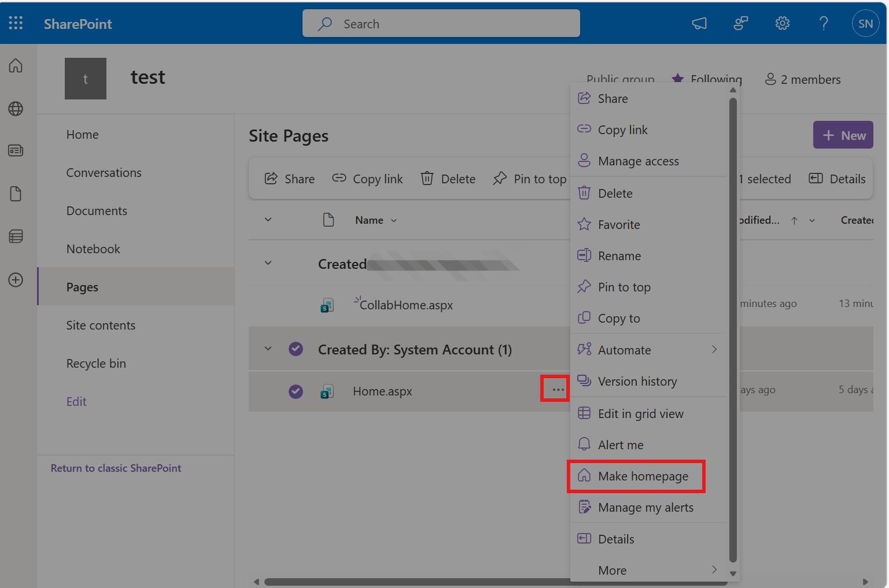Open the Name column dropdown

coord(394,220)
